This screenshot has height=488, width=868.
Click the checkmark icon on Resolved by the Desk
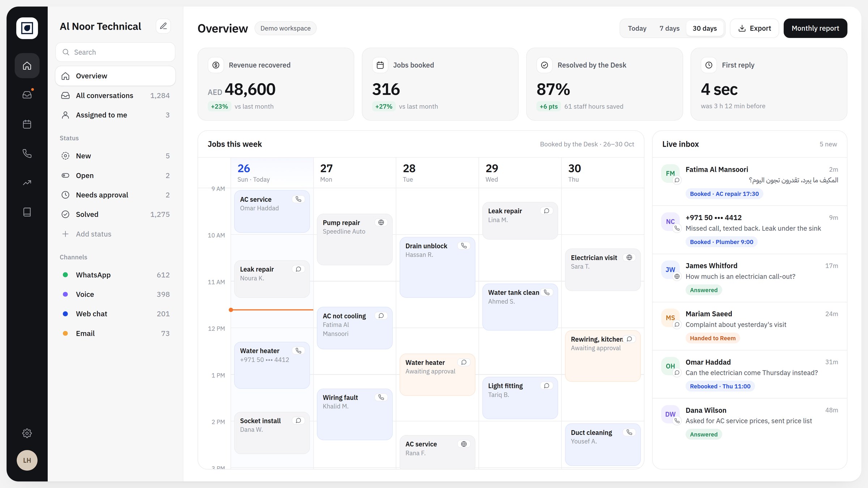[x=544, y=65]
